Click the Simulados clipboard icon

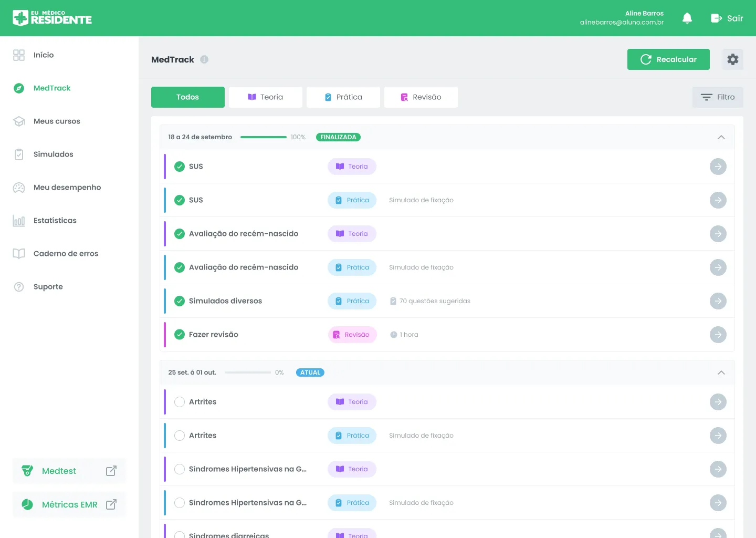pyautogui.click(x=19, y=154)
